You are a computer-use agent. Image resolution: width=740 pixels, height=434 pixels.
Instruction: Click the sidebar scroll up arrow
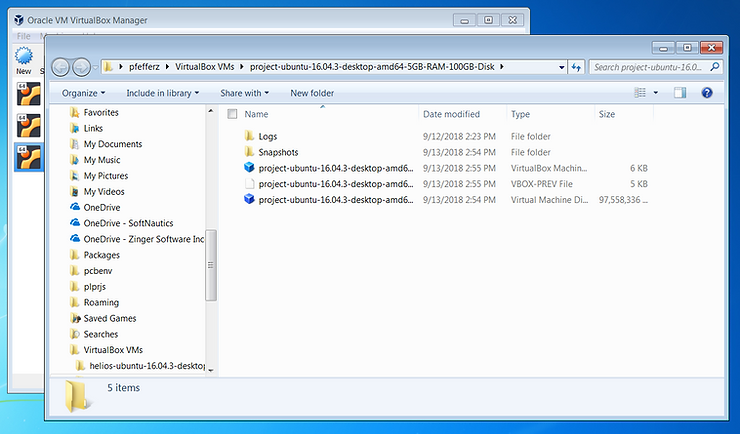point(211,111)
